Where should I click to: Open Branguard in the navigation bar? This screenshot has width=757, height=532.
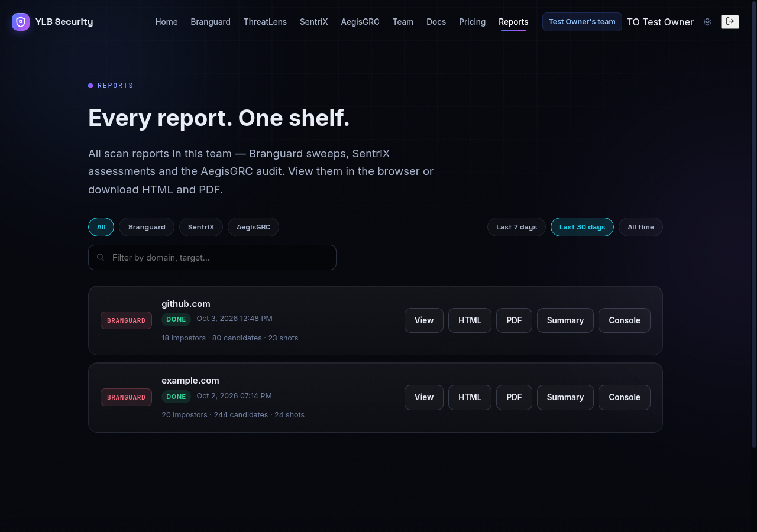coord(211,22)
